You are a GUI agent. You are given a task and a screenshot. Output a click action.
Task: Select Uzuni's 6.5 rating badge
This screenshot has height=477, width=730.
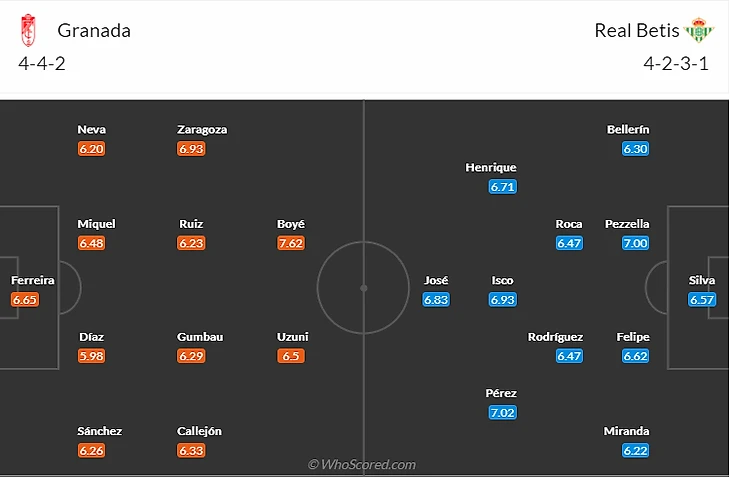(291, 356)
